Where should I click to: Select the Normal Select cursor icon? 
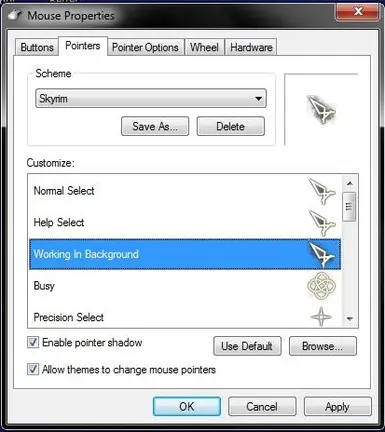(322, 191)
